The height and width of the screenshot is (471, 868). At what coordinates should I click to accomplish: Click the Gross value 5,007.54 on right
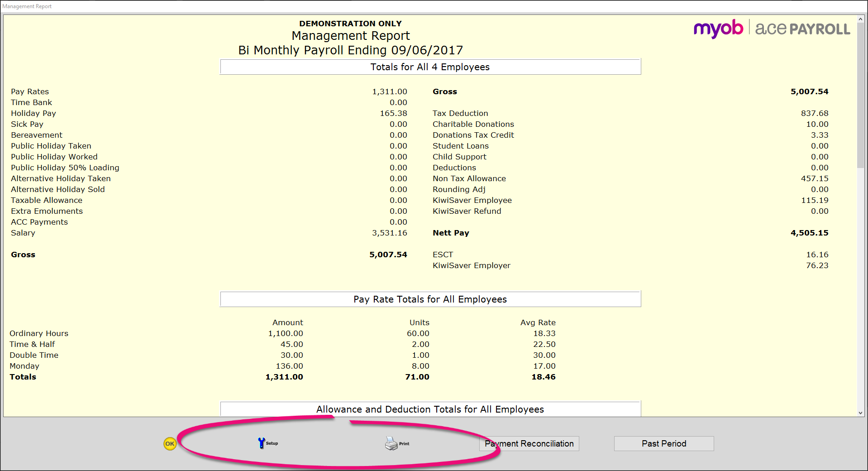[809, 91]
